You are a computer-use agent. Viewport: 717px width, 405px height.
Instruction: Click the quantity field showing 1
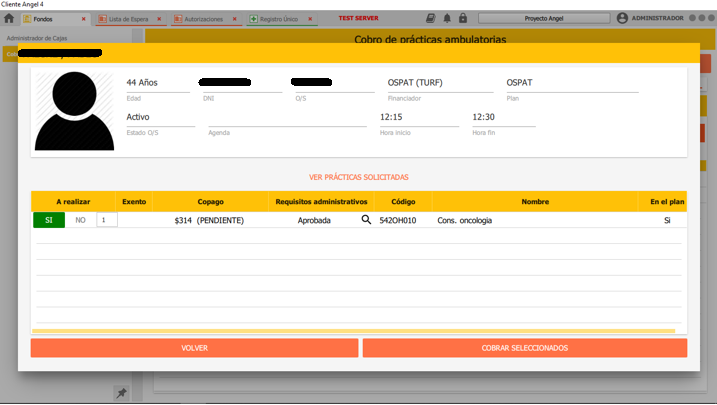coord(106,220)
